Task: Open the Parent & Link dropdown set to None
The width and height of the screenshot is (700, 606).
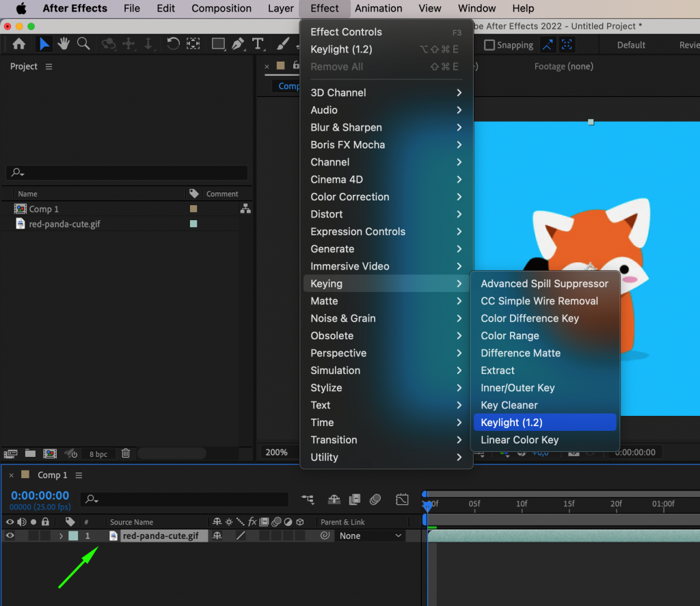Action: pos(369,536)
